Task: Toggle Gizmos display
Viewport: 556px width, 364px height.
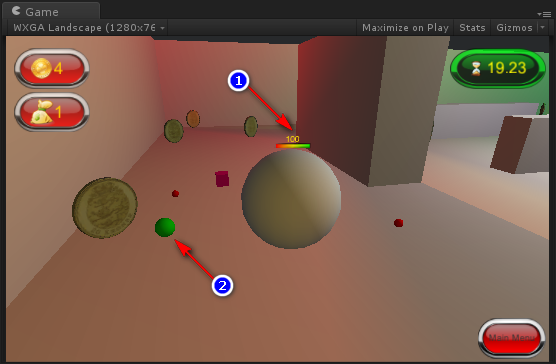Action: click(514, 28)
